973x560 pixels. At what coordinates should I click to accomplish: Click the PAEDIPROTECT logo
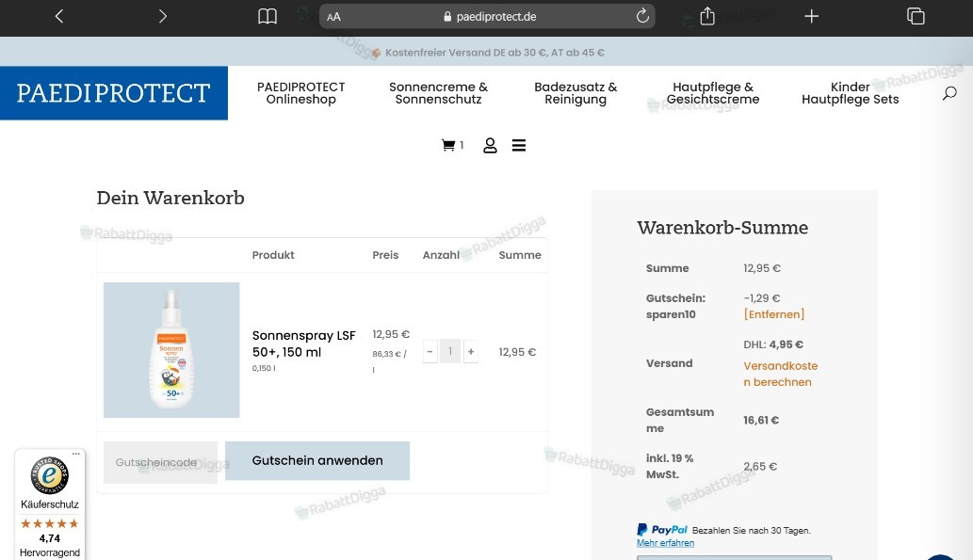[114, 93]
